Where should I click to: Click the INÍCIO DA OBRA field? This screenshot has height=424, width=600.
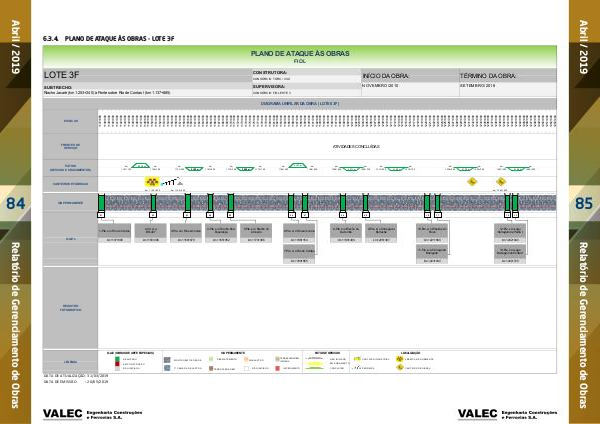pos(407,75)
